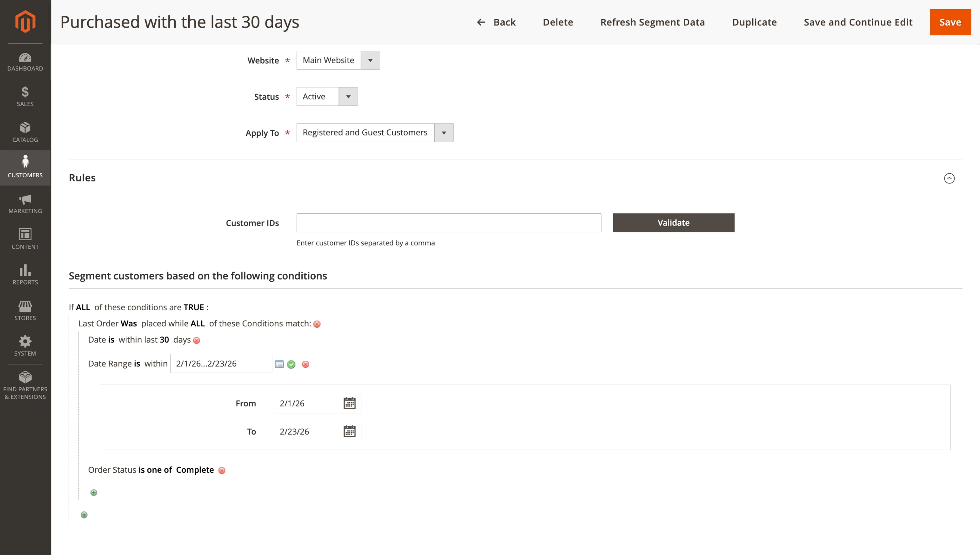Image resolution: width=980 pixels, height=555 pixels.
Task: Remove the Last Order condition group
Action: (x=317, y=324)
